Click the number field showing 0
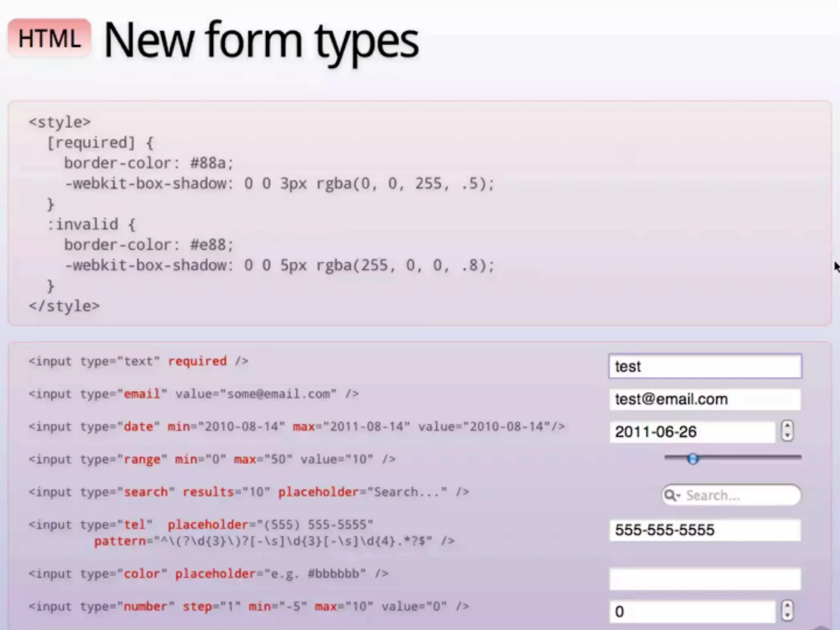This screenshot has height=630, width=840. [692, 612]
